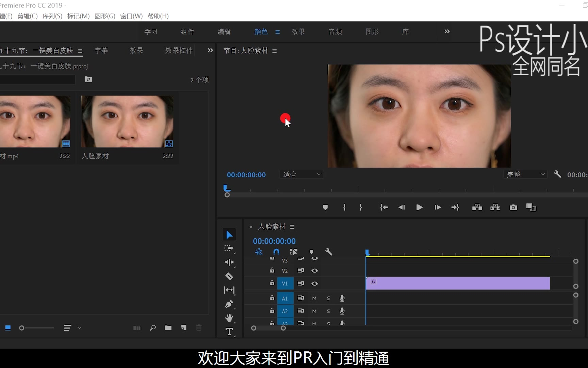Select the Pen tool in the toolbox
The image size is (588, 368).
coord(229,304)
